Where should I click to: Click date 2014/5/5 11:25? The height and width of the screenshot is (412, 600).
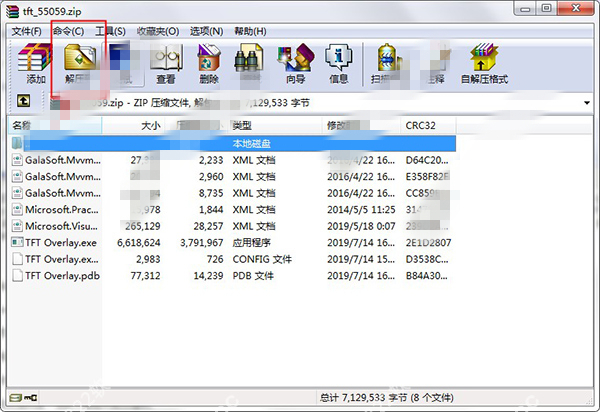click(x=361, y=209)
